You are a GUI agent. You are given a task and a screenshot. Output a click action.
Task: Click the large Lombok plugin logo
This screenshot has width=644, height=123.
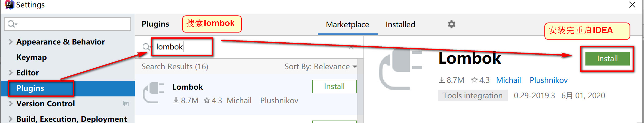[x=400, y=70]
